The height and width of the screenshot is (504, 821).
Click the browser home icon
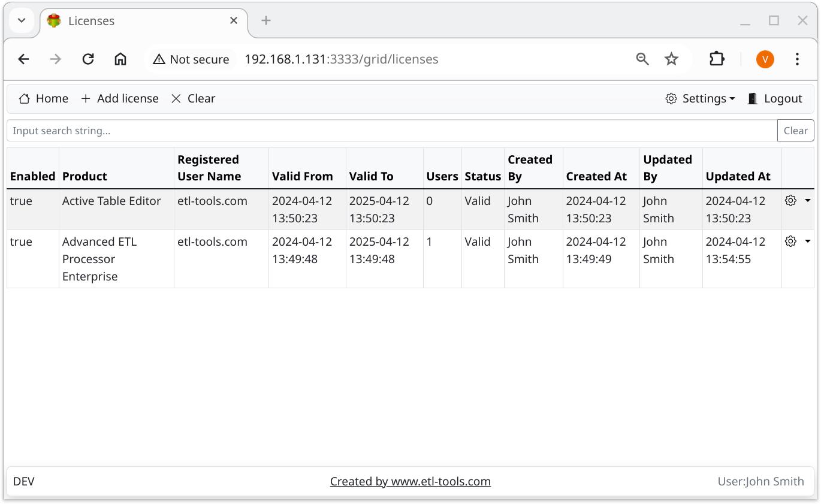tap(120, 59)
